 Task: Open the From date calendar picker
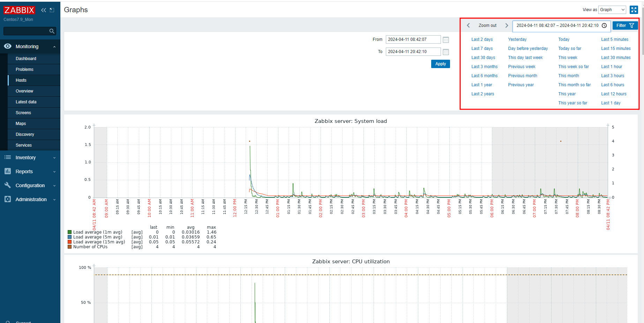(x=446, y=40)
